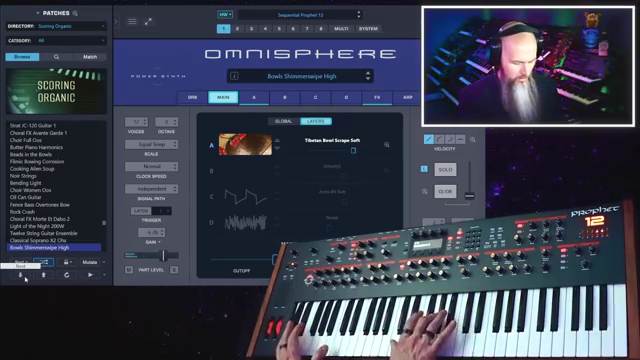Toggle the LATCH trigger button
Image resolution: width=640 pixels, height=360 pixels.
click(141, 211)
